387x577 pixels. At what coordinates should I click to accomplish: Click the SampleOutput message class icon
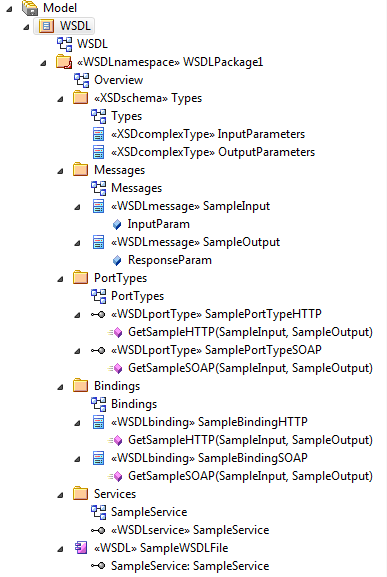(98, 243)
